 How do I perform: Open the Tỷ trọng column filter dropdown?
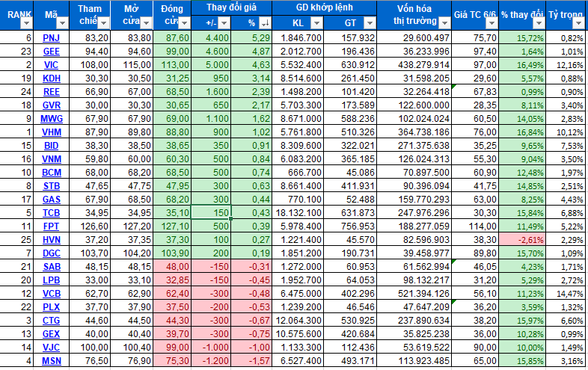(578, 24)
